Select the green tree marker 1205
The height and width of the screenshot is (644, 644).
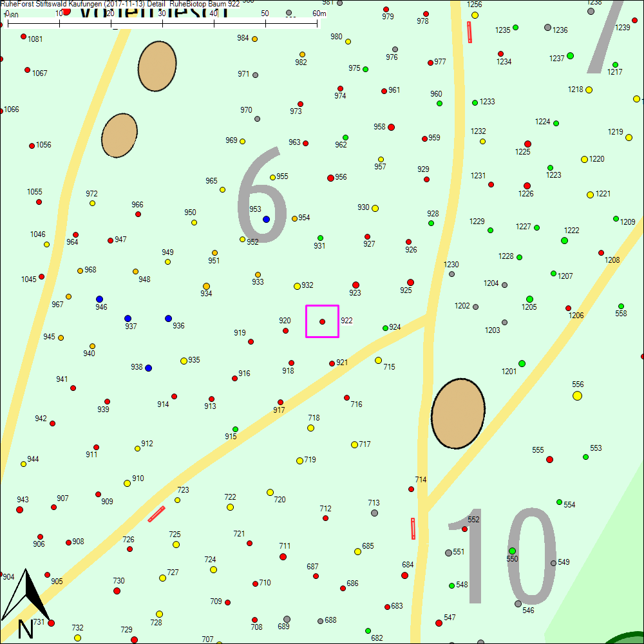coord(529,299)
